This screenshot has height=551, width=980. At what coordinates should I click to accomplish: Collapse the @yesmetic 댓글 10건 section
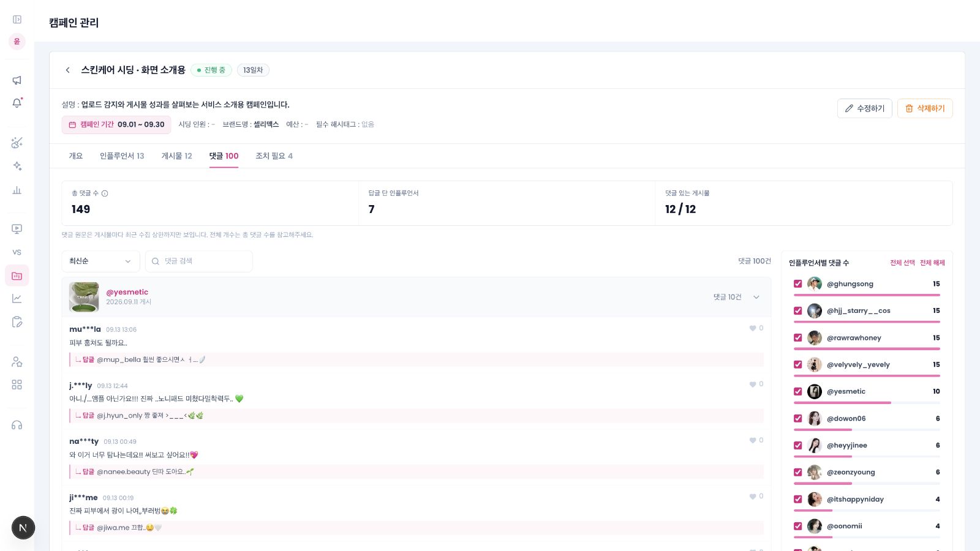coord(756,297)
